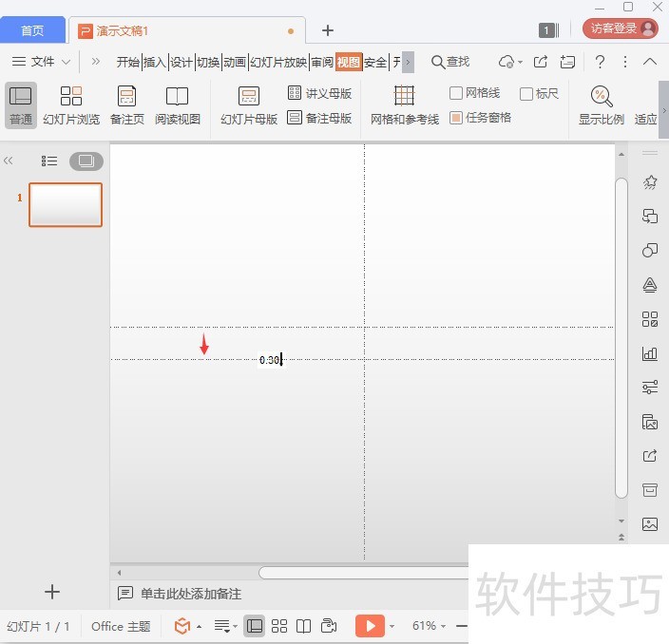Select the slide 1 thumbnail
The height and width of the screenshot is (644, 669).
[66, 204]
